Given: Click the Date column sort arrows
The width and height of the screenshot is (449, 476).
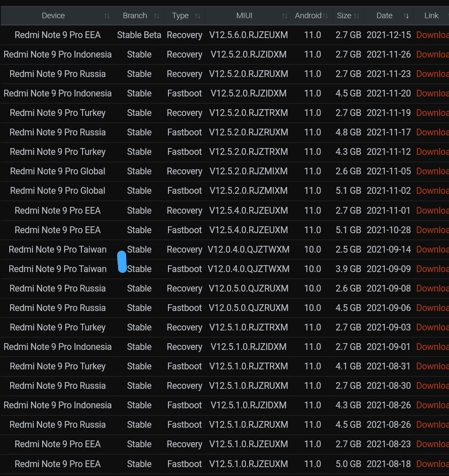Looking at the screenshot, I should tap(406, 16).
